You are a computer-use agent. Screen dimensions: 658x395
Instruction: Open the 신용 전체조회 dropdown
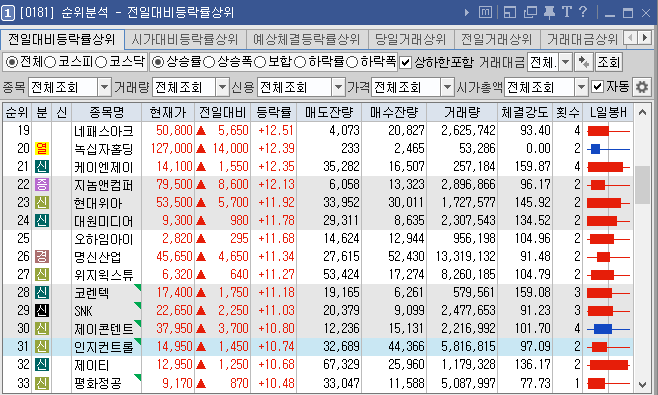(338, 87)
